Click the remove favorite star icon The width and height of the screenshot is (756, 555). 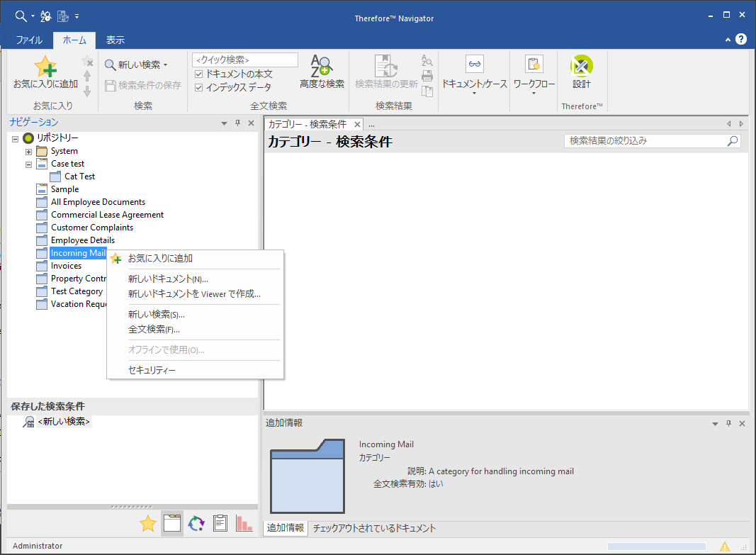(x=87, y=61)
